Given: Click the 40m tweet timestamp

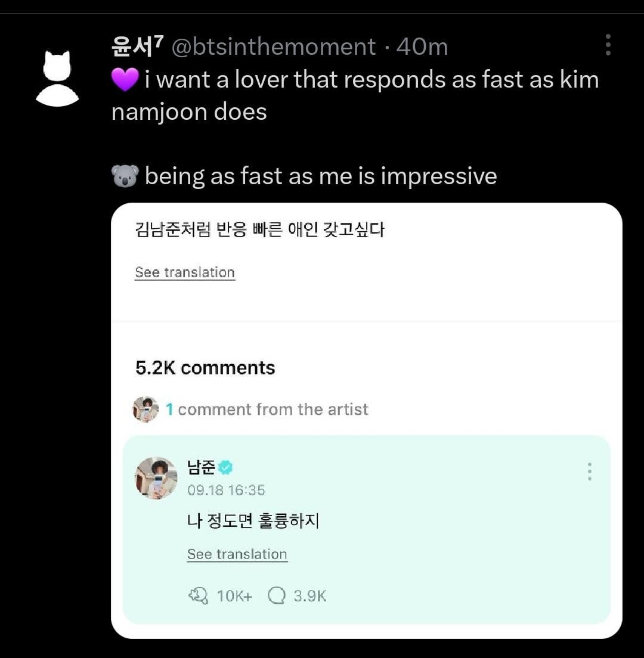Looking at the screenshot, I should [x=422, y=46].
